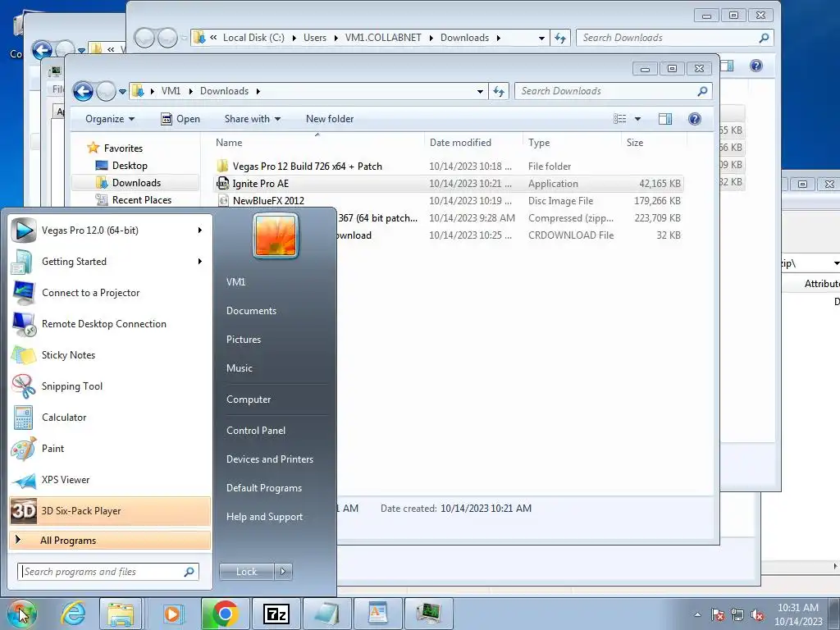Toggle the preview pane in front Downloads window

point(664,119)
